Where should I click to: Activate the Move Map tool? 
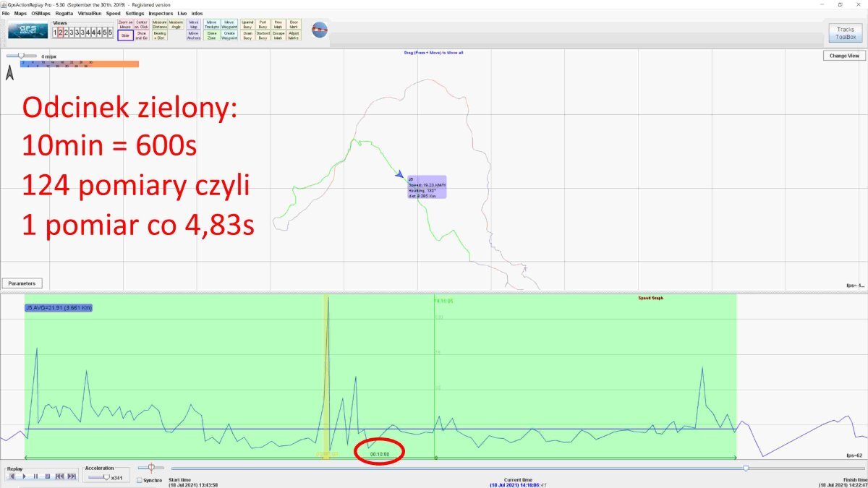pos(194,25)
